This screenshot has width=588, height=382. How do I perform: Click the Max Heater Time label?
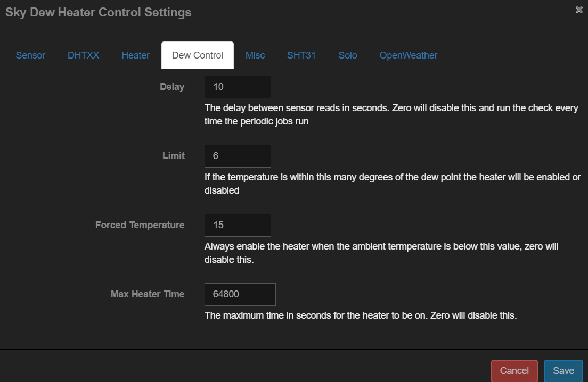click(148, 294)
